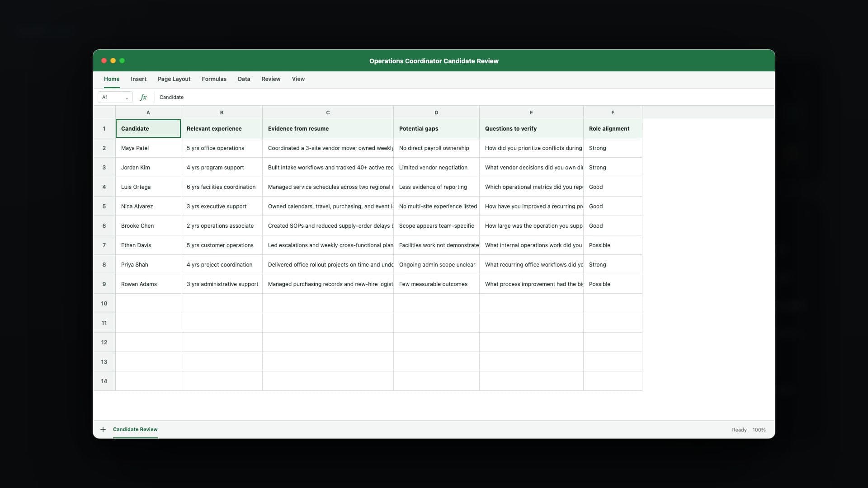Screen dimensions: 868x488
Task: Select the Priya Shah cell
Action: point(148,265)
